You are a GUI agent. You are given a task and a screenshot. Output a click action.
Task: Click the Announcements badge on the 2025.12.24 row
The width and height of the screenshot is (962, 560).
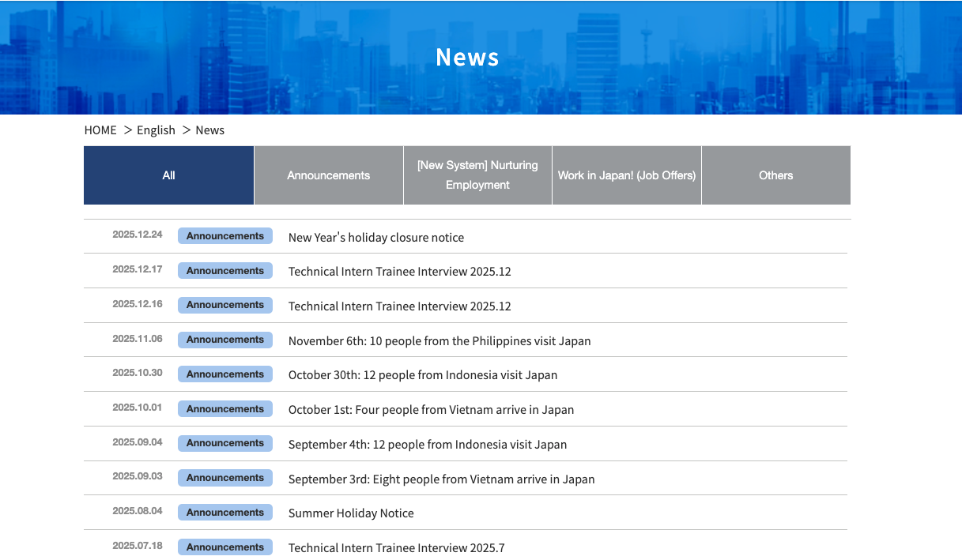pos(225,236)
